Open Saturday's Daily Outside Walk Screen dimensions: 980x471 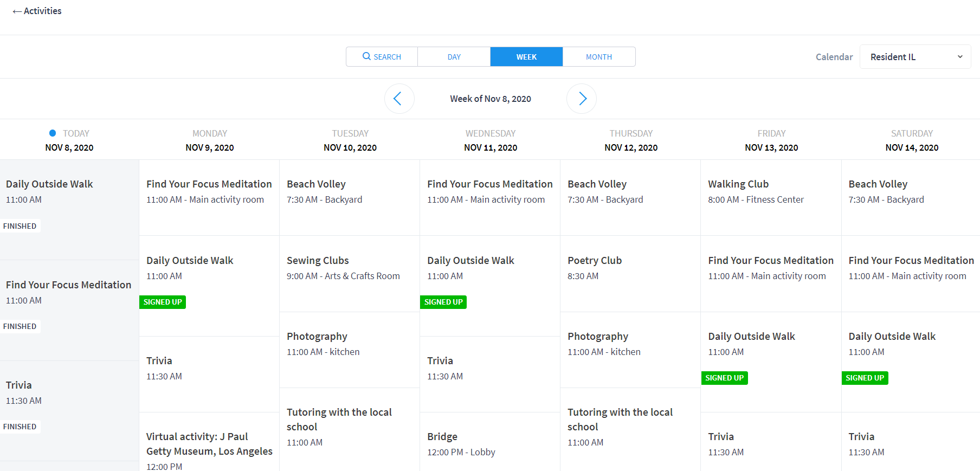pos(911,362)
